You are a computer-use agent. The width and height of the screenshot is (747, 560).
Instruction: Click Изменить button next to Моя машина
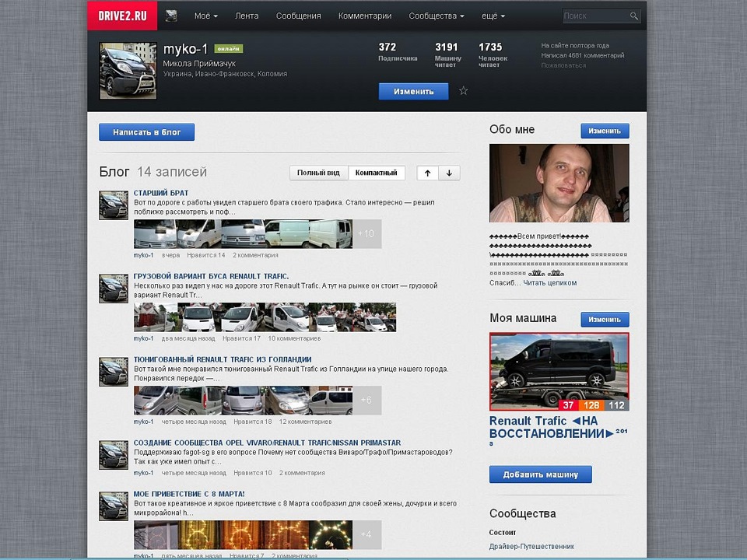coord(605,320)
